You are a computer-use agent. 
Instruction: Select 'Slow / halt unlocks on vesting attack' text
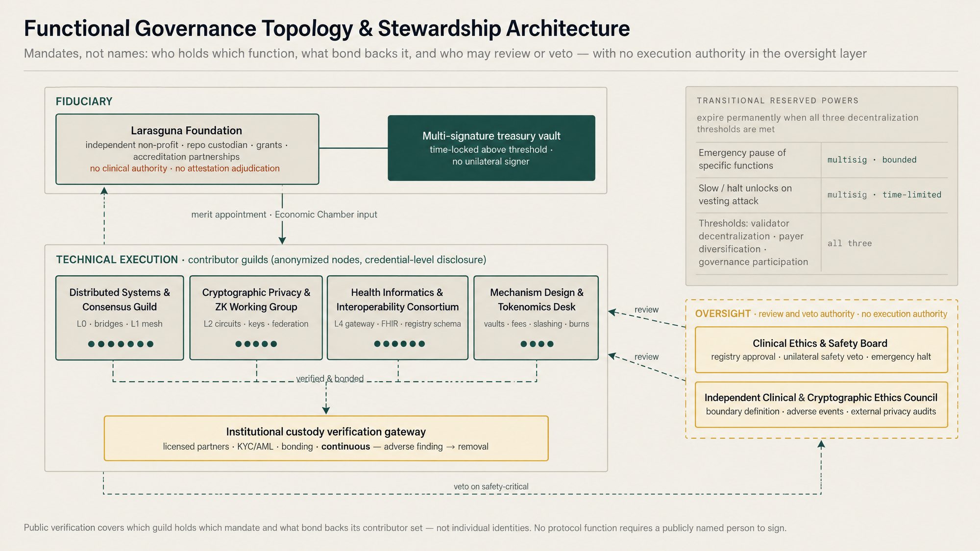point(745,194)
